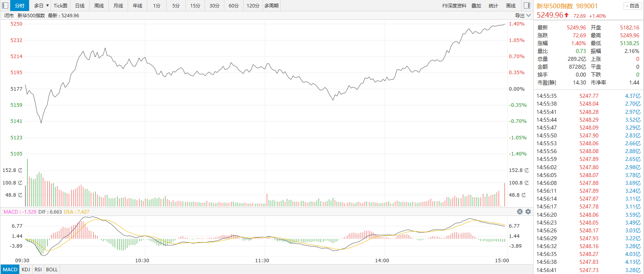Switch to the 日线 daily chart
This screenshot has height=274, width=644.
click(x=80, y=5)
